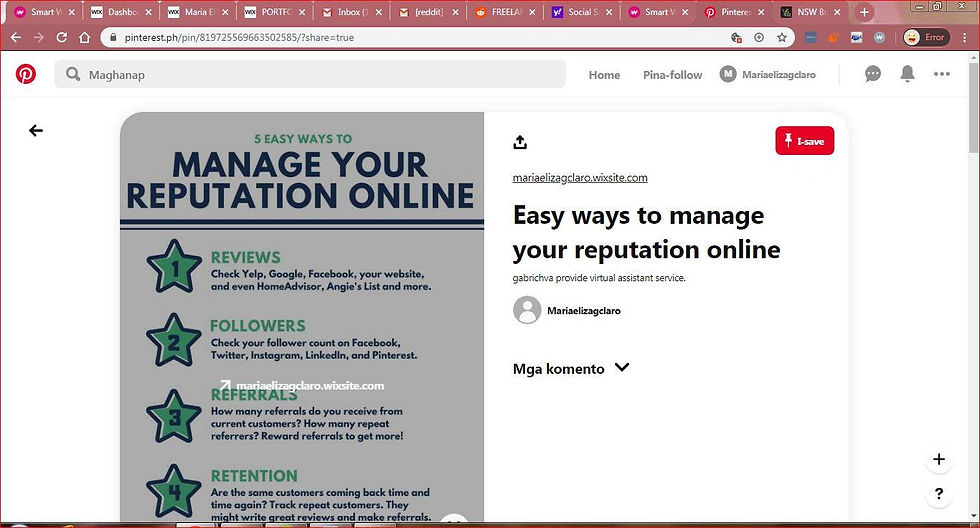Switch to the FREELA reddit tab
Image resolution: width=980 pixels, height=528 pixels.
tap(506, 12)
